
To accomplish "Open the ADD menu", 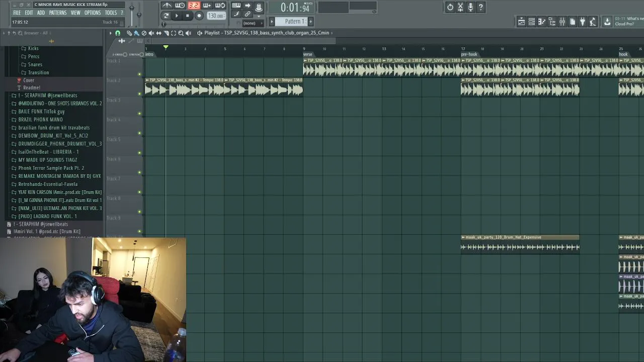I will coord(41,13).
